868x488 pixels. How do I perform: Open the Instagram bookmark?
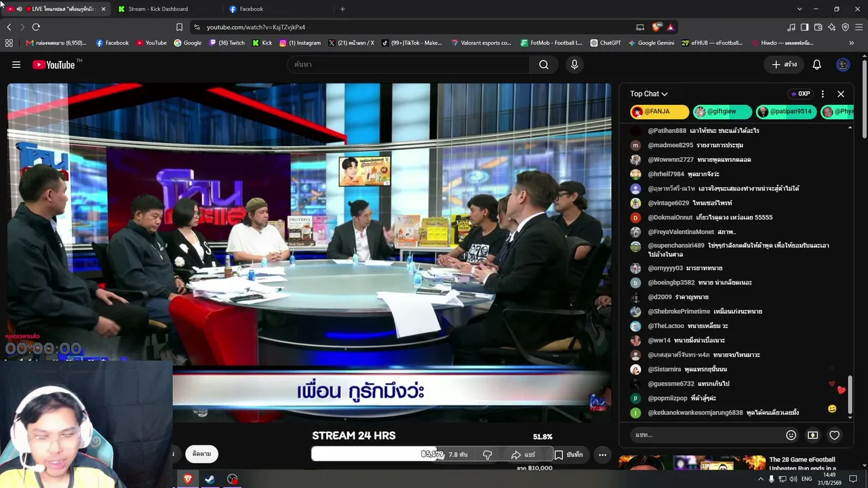300,43
